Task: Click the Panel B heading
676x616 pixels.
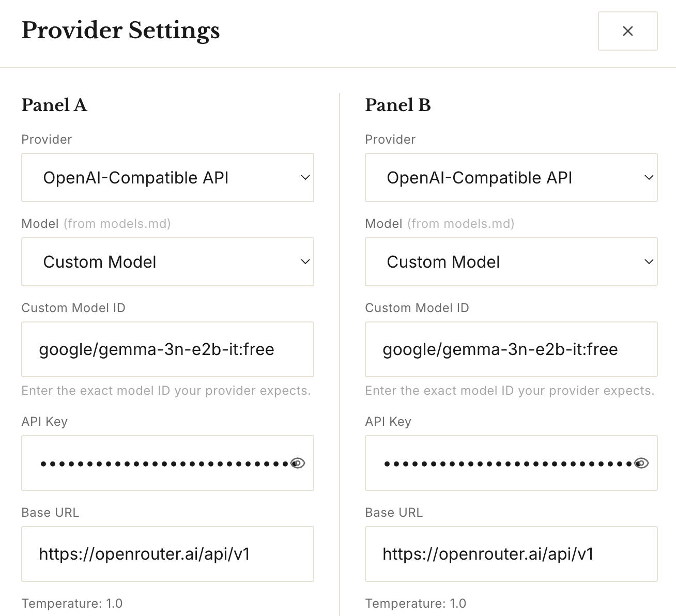Action: [398, 105]
